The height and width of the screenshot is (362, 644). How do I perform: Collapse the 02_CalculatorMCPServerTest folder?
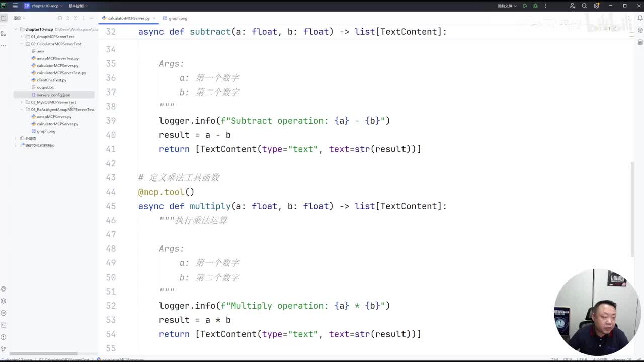(21, 44)
